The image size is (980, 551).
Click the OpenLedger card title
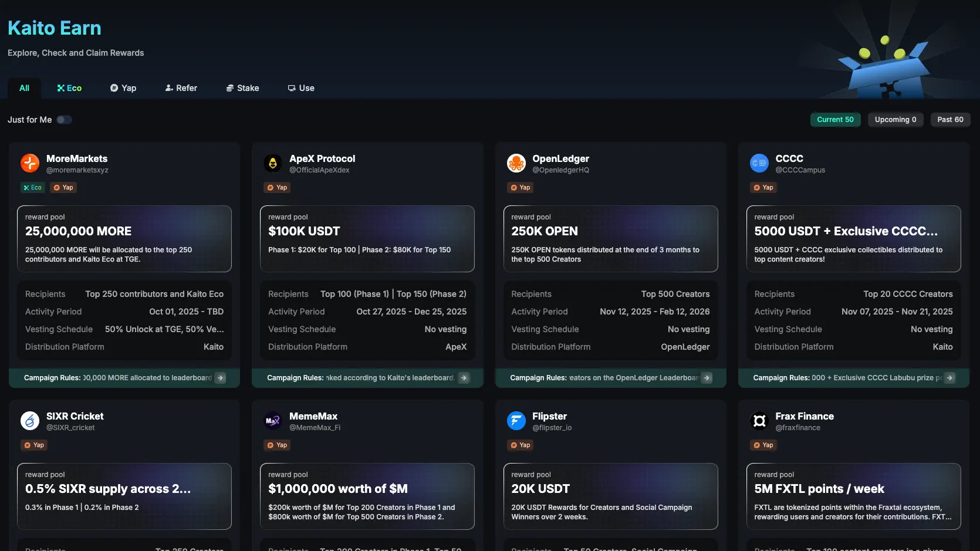tap(560, 158)
